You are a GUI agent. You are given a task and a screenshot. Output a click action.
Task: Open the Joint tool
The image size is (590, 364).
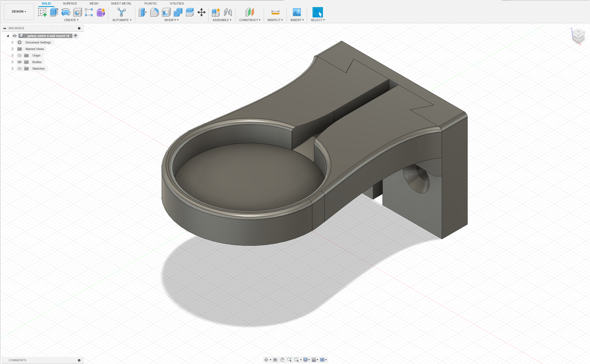(228, 12)
